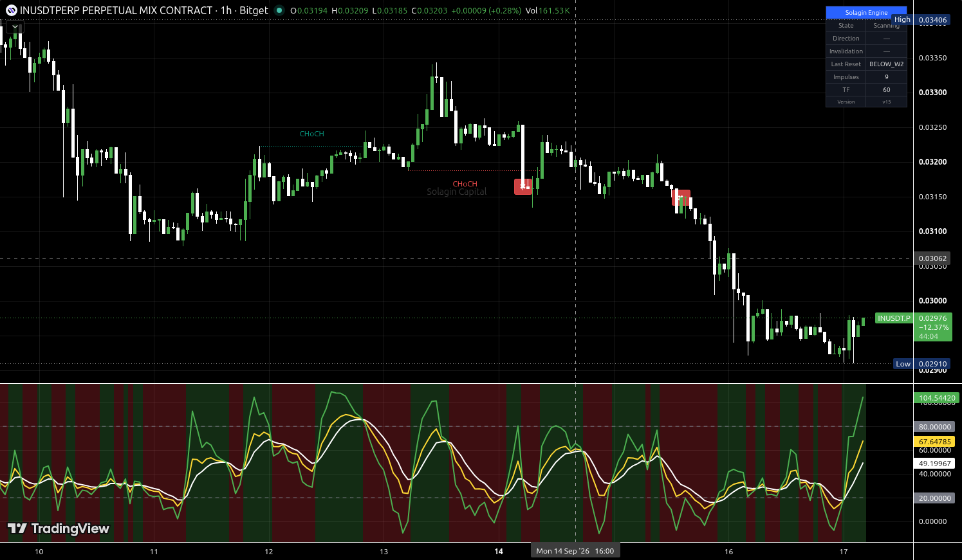Click the 20.00000 oscillator level label
Screen dimensions: 962x560
point(934,498)
